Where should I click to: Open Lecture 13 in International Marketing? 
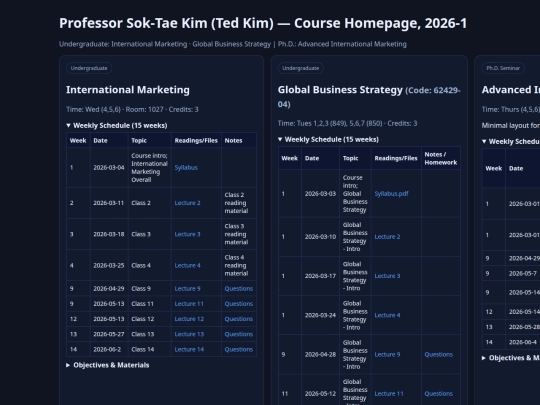click(x=189, y=334)
